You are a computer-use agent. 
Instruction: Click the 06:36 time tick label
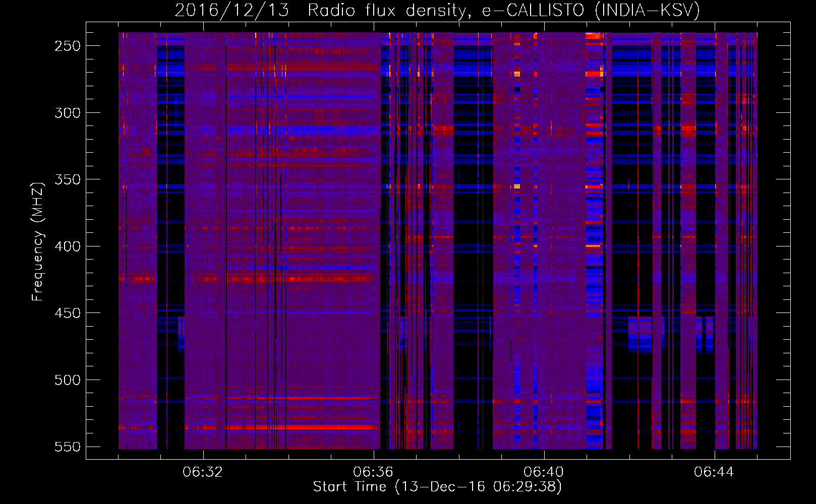[x=373, y=472]
